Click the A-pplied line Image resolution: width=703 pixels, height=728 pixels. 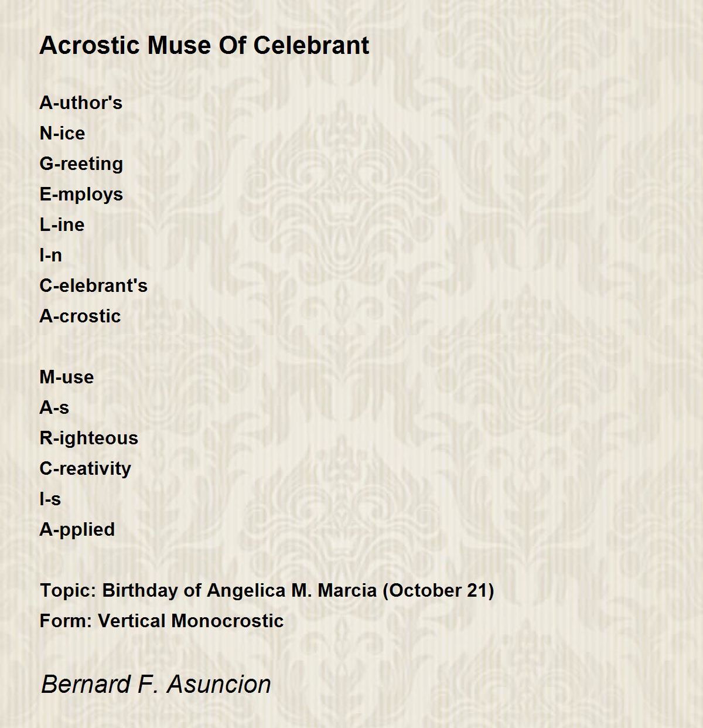[77, 529]
